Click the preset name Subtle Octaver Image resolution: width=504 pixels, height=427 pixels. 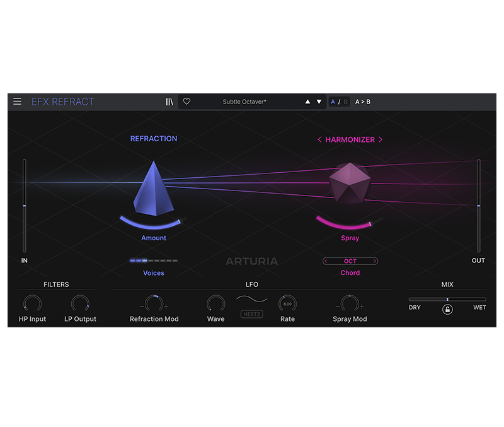click(x=244, y=102)
